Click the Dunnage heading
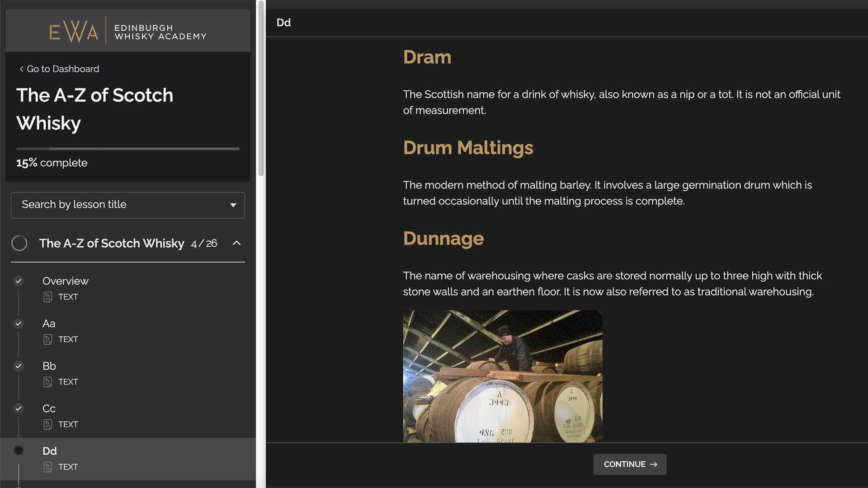Viewport: 868px width, 488px height. click(x=443, y=239)
